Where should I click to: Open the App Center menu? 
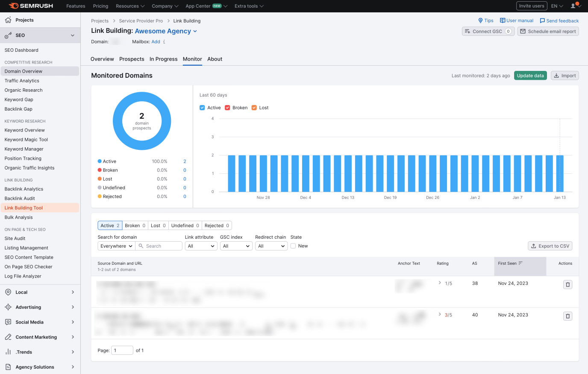point(206,6)
